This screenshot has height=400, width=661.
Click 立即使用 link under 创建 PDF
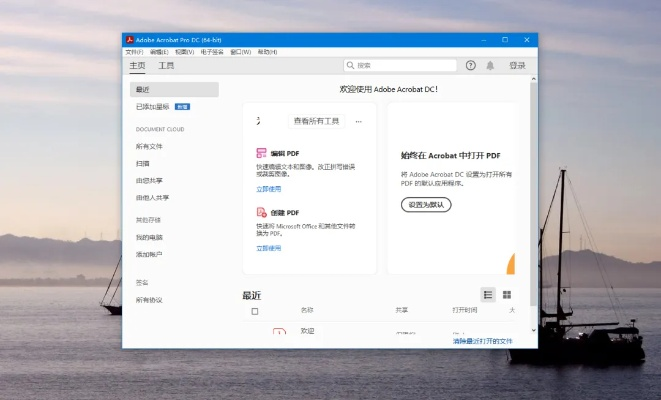(269, 248)
